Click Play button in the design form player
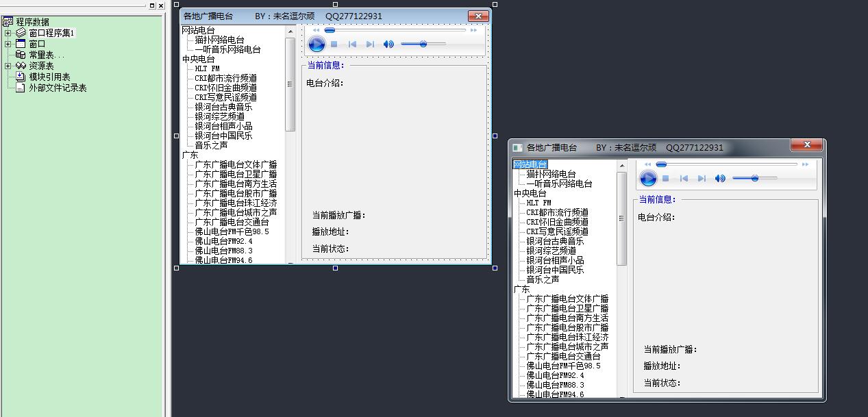 (317, 45)
